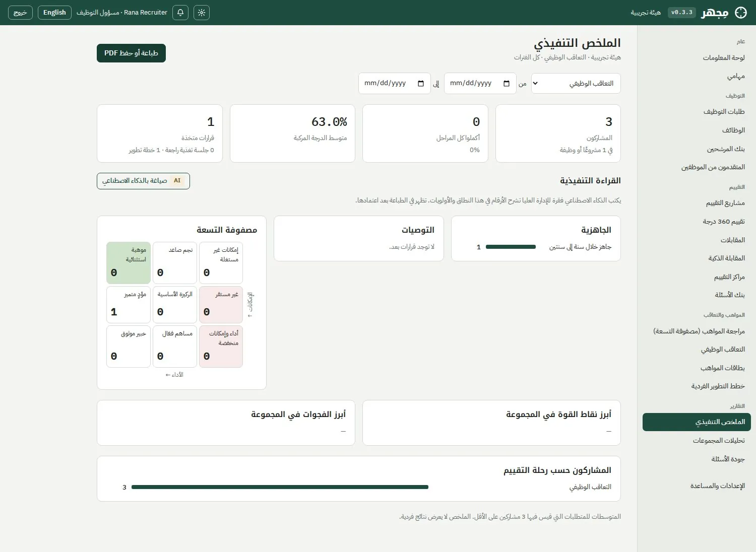Open جودة الأسئلة sidebar item

(697, 459)
